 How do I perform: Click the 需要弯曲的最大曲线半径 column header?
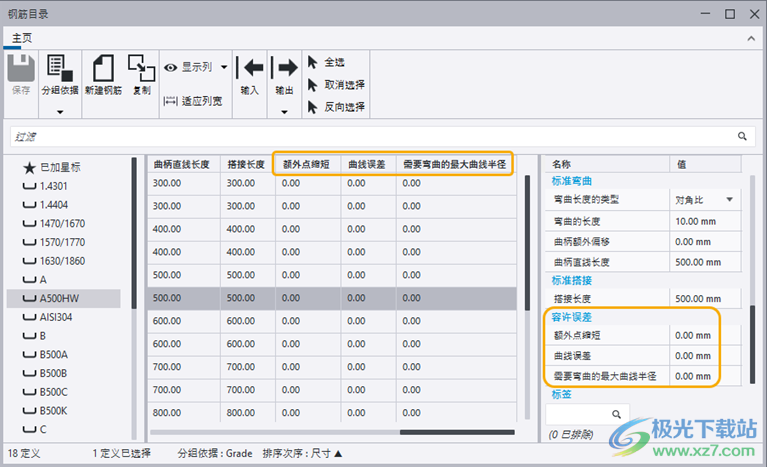(x=456, y=164)
